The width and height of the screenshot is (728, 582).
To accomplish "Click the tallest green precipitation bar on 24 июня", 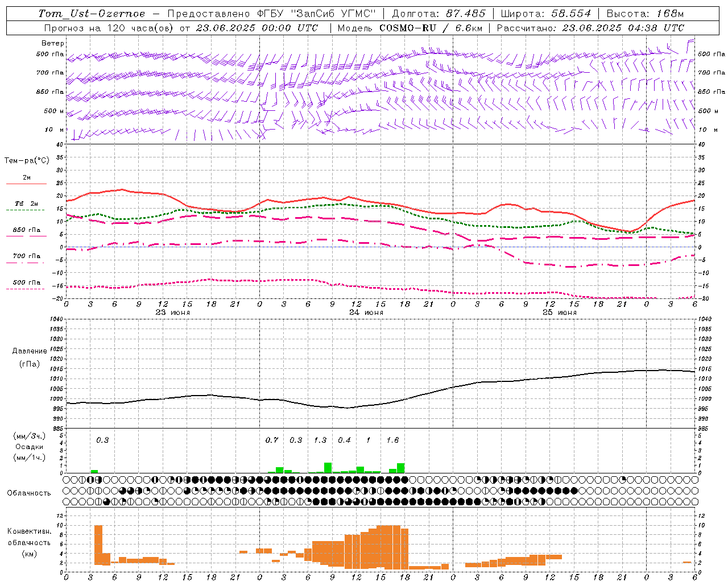I will (x=328, y=468).
